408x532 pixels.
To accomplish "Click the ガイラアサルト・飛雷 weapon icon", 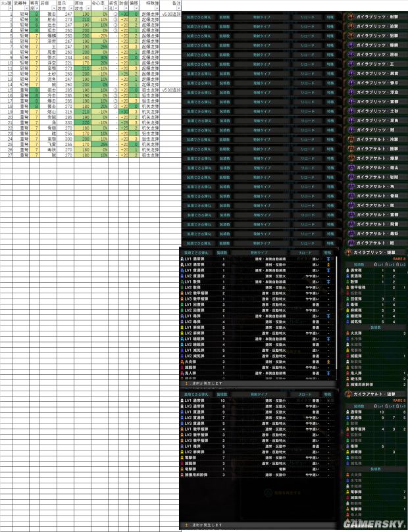I will click(351, 224).
